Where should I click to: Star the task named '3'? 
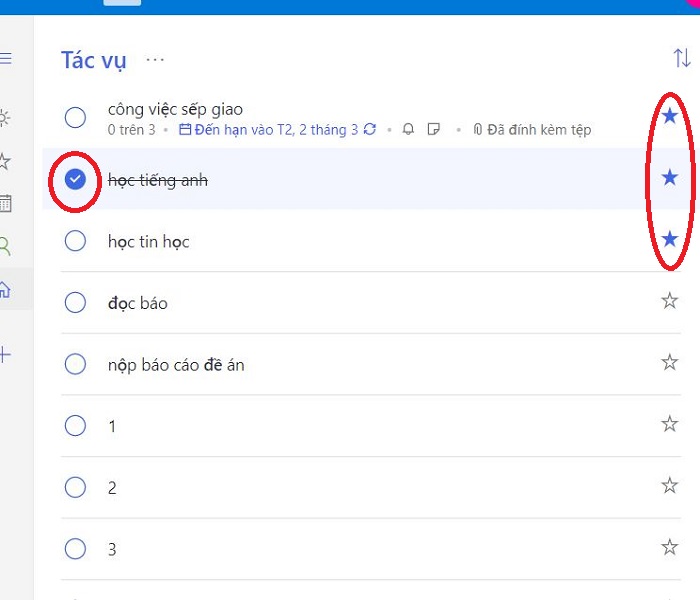[x=670, y=547]
